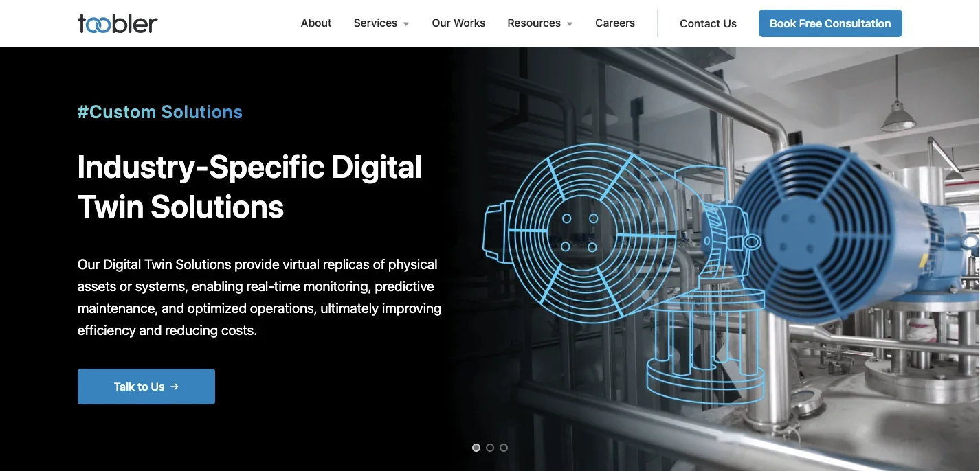The image size is (980, 471).
Task: Visit the Careers page
Action: point(615,23)
